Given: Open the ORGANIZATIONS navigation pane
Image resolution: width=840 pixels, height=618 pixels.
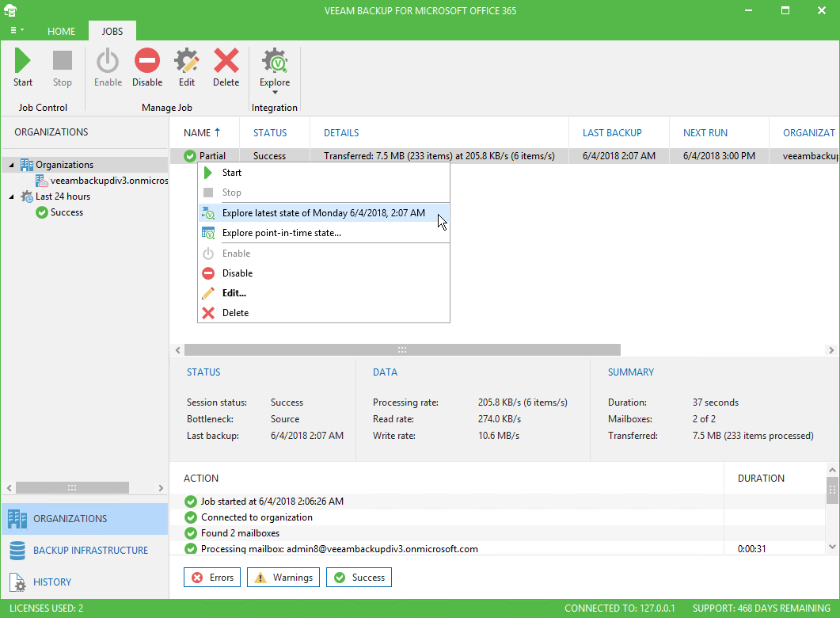Looking at the screenshot, I should [85, 519].
